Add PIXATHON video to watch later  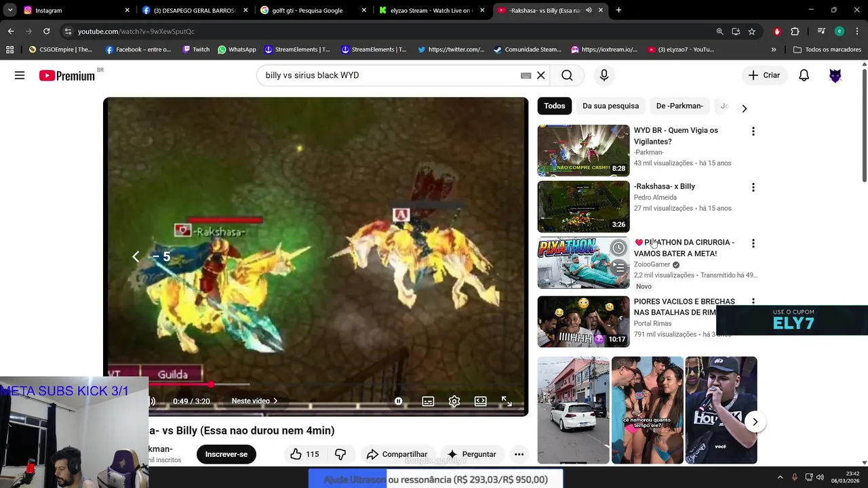tap(618, 248)
